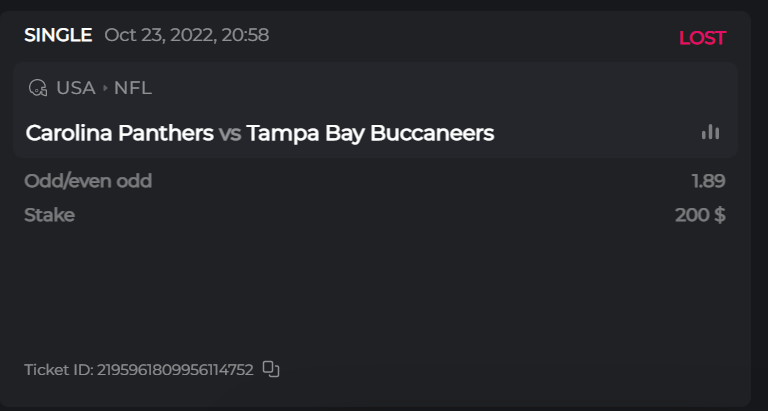Click the Odd/even odd market label
This screenshot has width=768, height=411.
click(88, 181)
